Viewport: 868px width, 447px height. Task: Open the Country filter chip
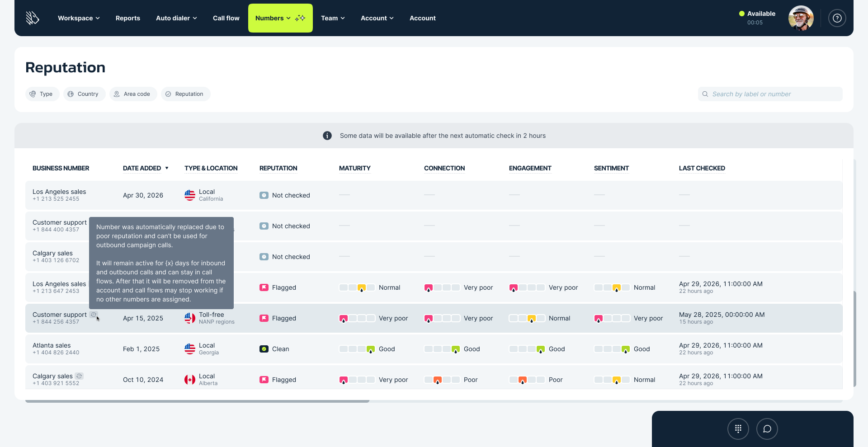85,94
